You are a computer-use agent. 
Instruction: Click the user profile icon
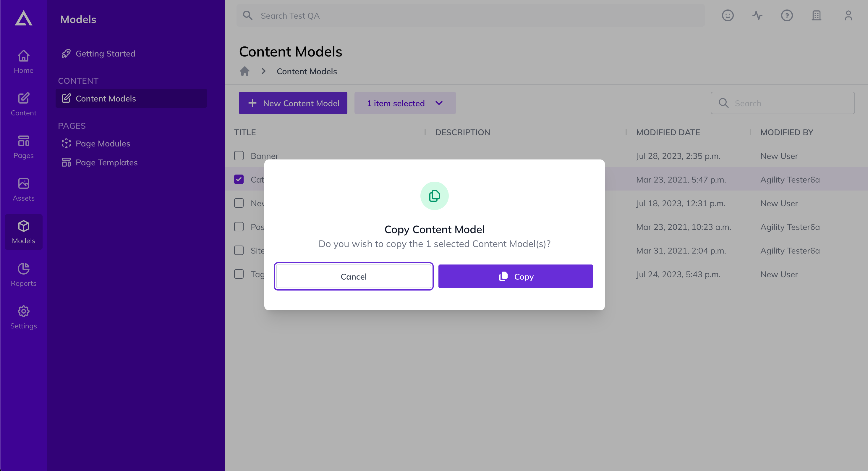[x=848, y=15]
